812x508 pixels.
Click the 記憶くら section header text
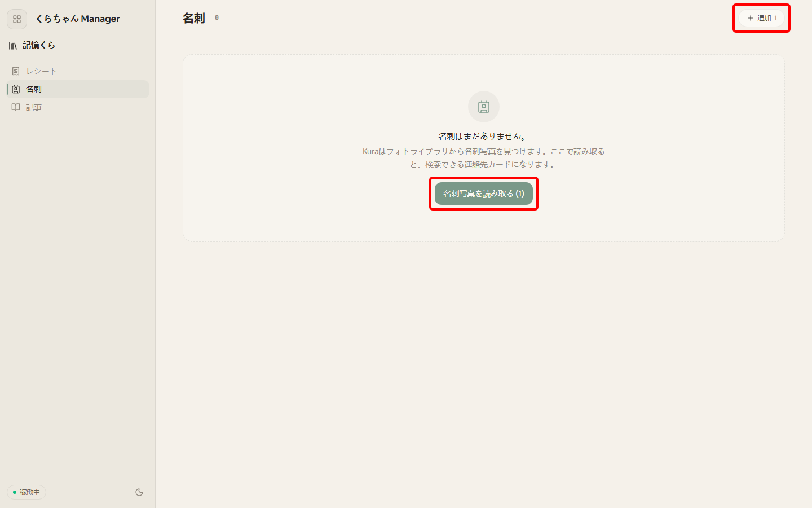click(39, 45)
